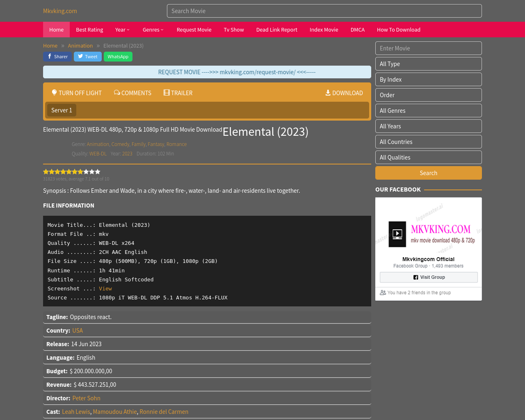Screen dimensions: 525x420
Task: Click cast member Leah Lewis
Action: coord(76,412)
